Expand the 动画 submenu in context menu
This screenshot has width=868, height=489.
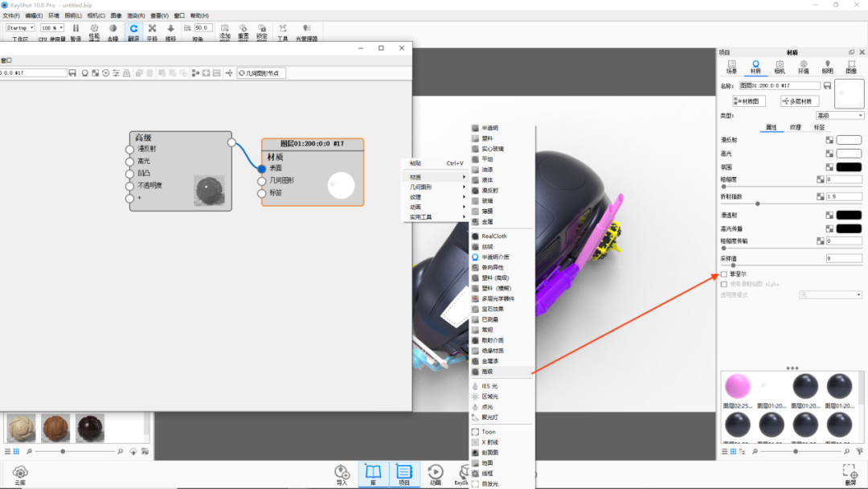pyautogui.click(x=436, y=208)
